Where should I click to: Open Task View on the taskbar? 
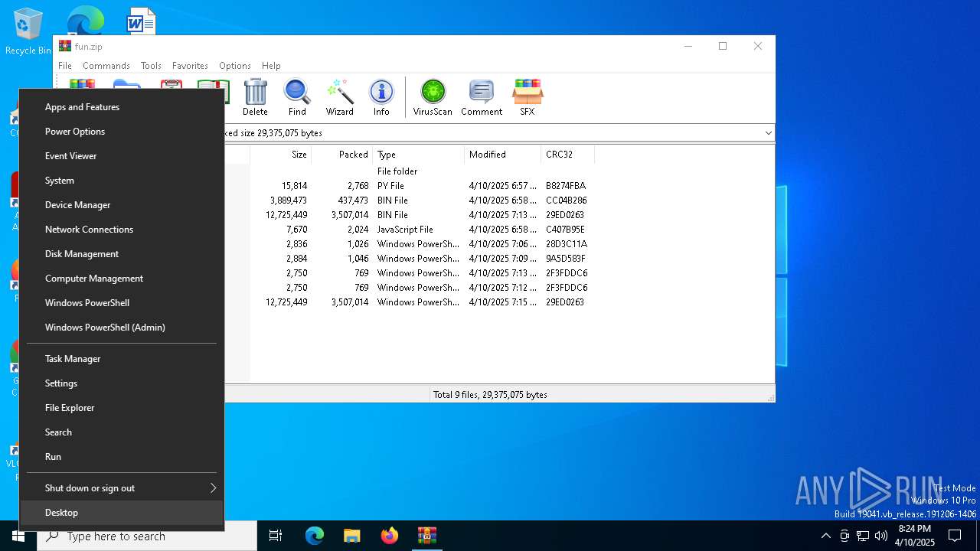pyautogui.click(x=276, y=536)
